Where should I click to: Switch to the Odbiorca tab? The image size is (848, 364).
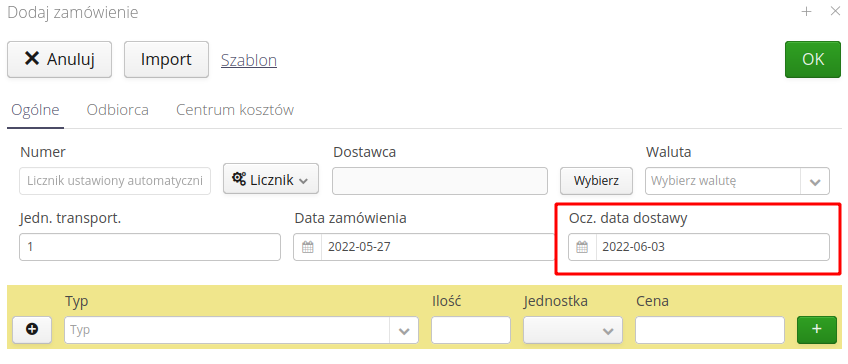tap(117, 110)
